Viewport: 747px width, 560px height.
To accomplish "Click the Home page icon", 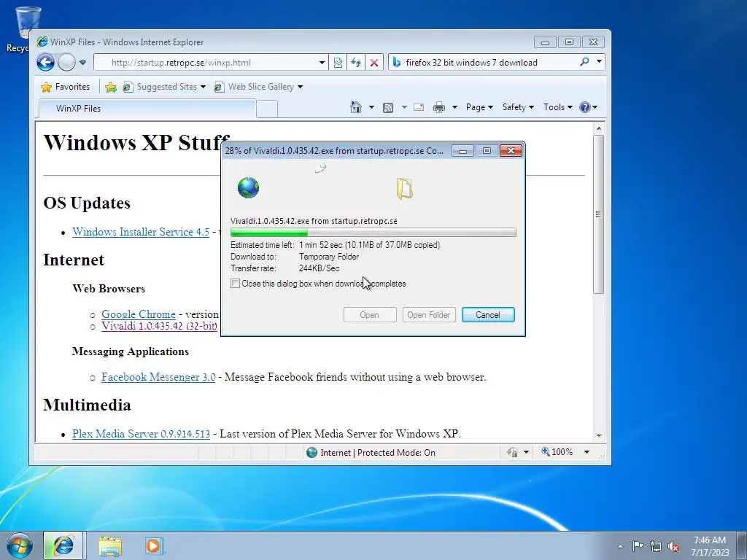I will (356, 107).
